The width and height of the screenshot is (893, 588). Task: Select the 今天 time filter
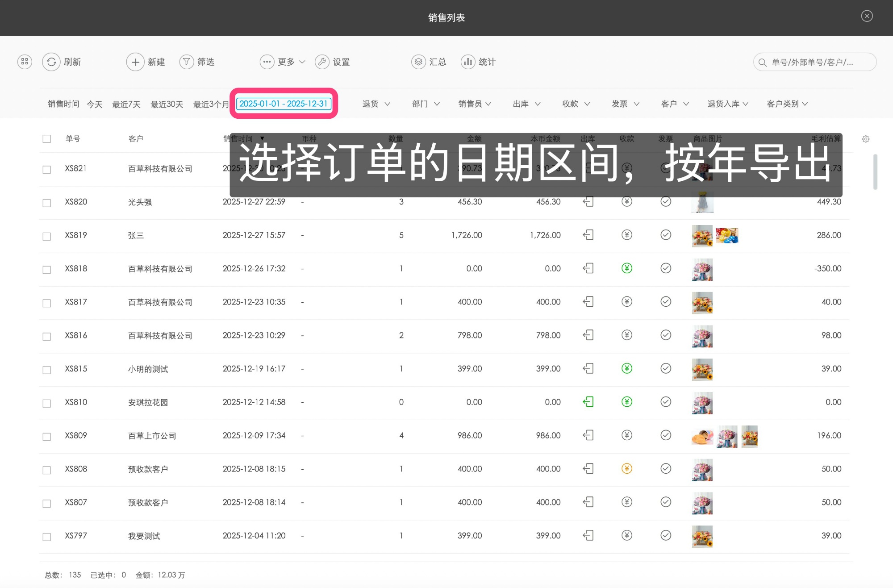tap(95, 104)
